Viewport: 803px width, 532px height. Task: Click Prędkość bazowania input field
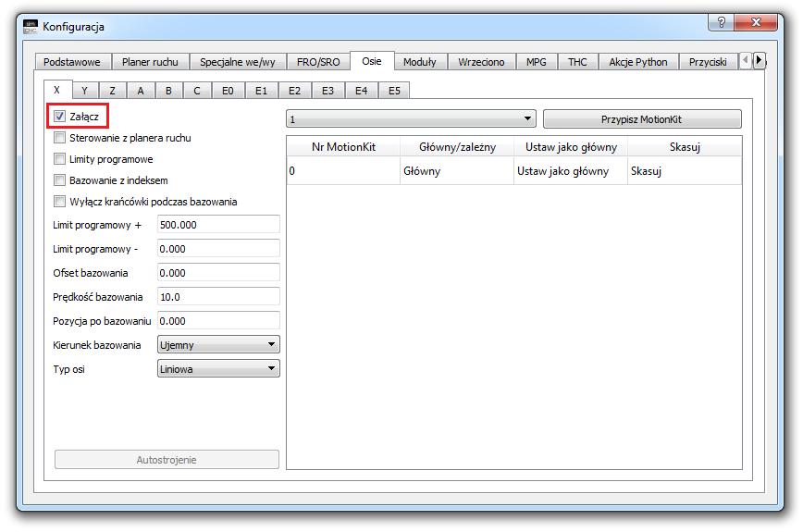coord(218,296)
